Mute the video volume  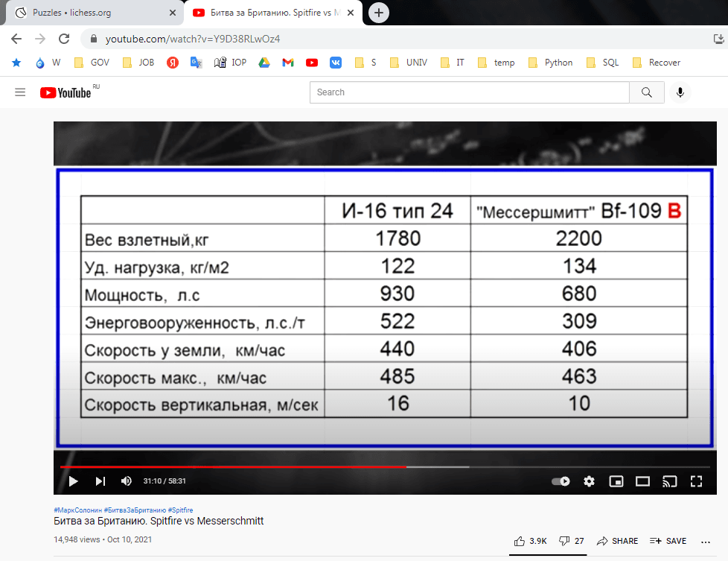tap(127, 481)
